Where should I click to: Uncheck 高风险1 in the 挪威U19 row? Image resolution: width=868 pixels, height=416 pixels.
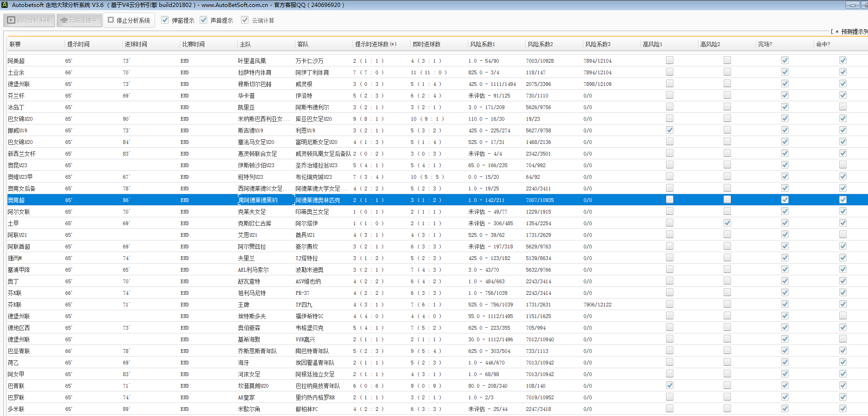point(669,130)
